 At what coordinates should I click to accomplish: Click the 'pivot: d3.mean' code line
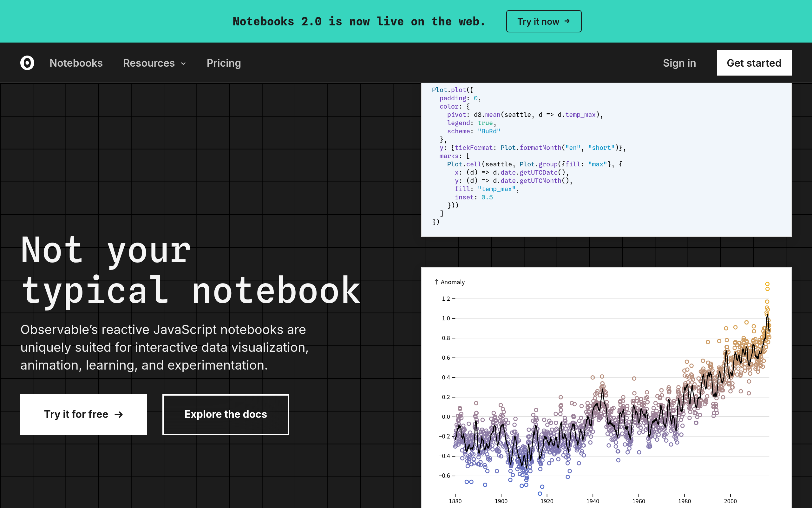click(525, 115)
